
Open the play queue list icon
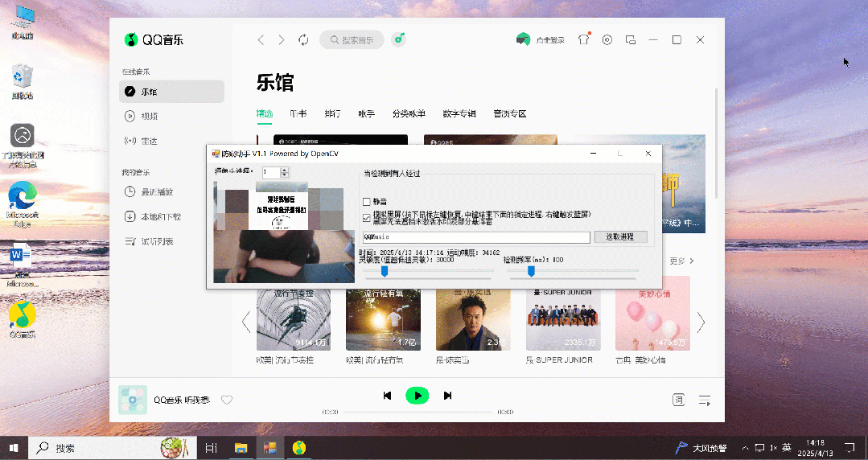(705, 400)
